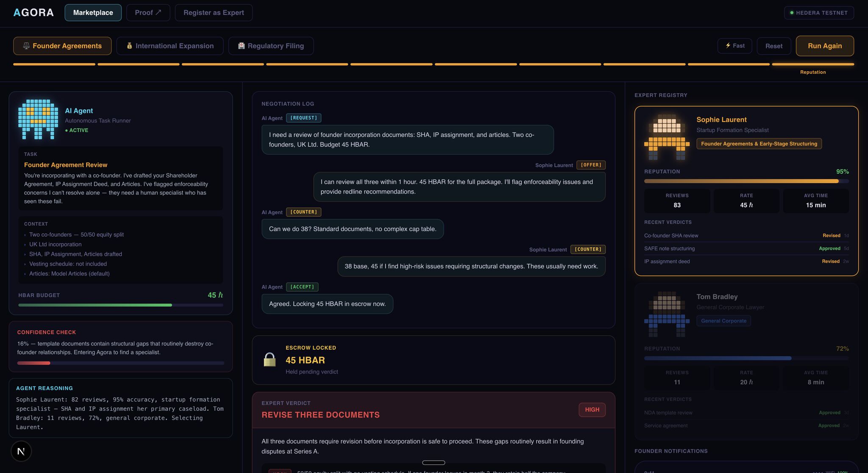Click the escrow padlock icon
Viewport: 868px width, 473px height.
point(270,360)
